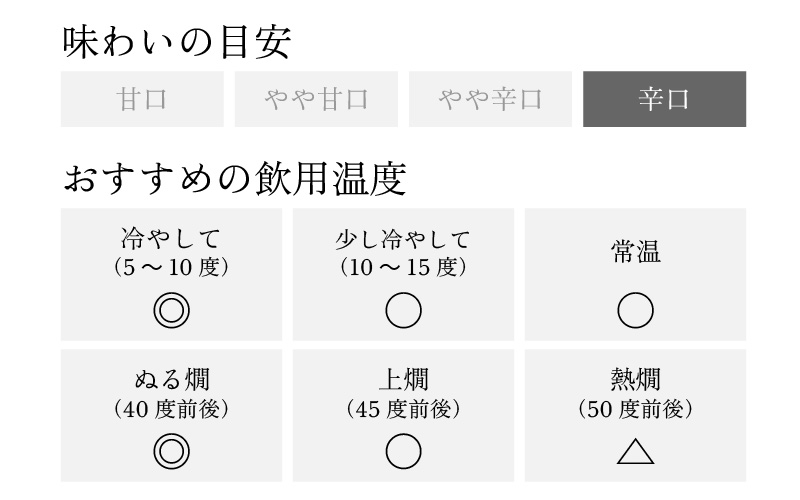Click the (50度前後) temperature text

[635, 408]
